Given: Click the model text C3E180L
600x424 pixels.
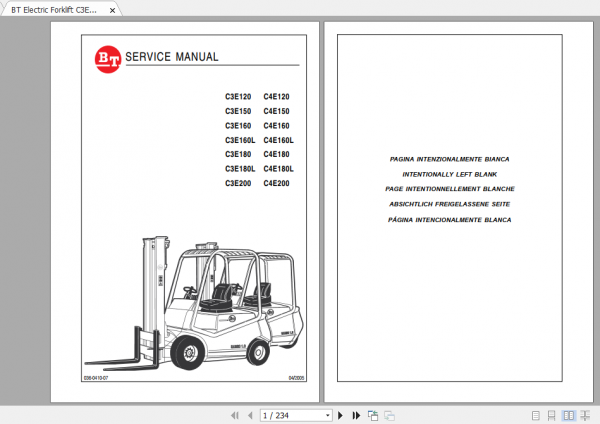Looking at the screenshot, I should (240, 169).
